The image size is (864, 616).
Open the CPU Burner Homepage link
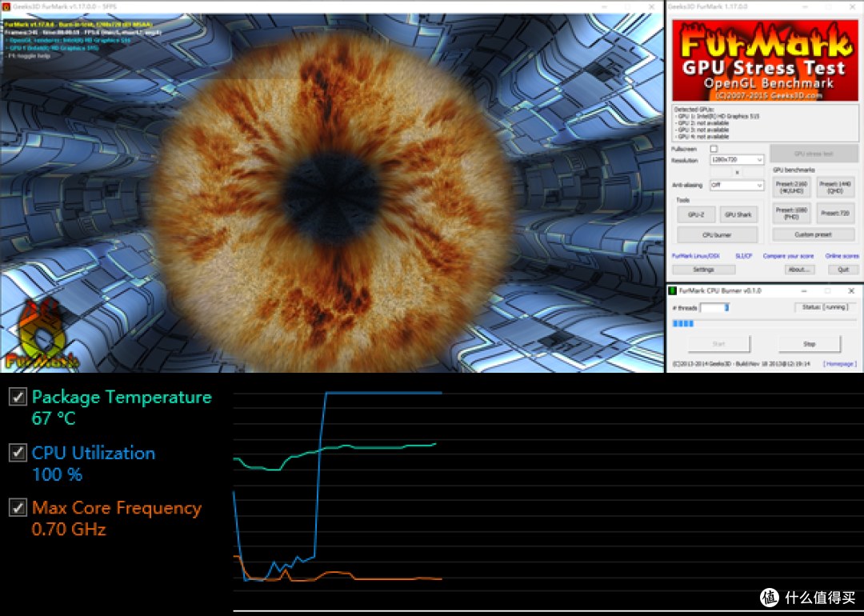840,364
